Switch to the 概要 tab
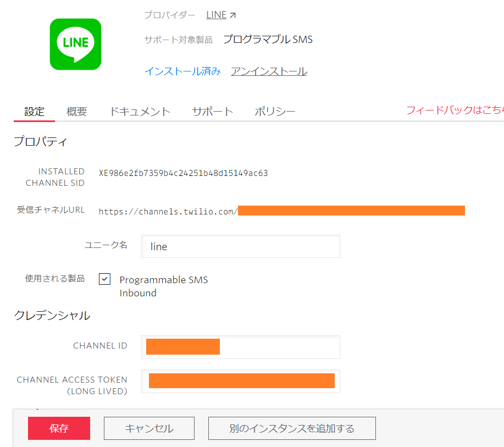504x447 pixels. tap(76, 111)
